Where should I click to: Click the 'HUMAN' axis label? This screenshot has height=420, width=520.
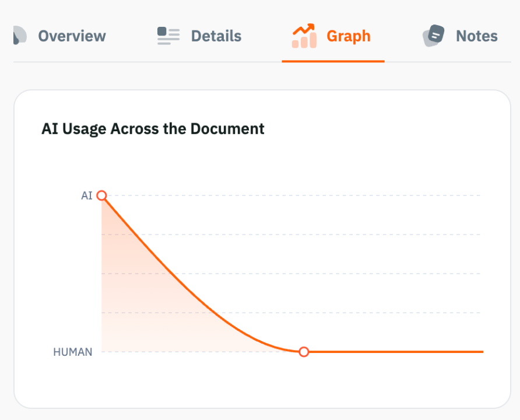pyautogui.click(x=73, y=352)
